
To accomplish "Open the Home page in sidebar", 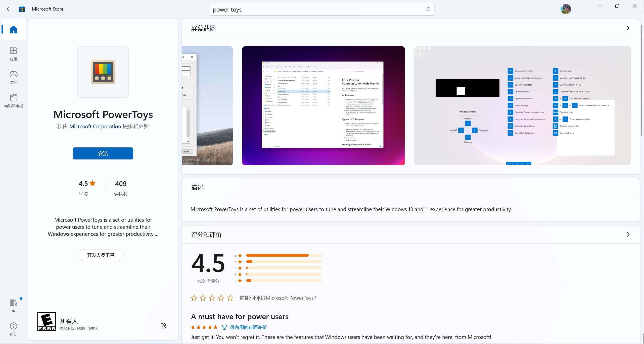I will [14, 30].
